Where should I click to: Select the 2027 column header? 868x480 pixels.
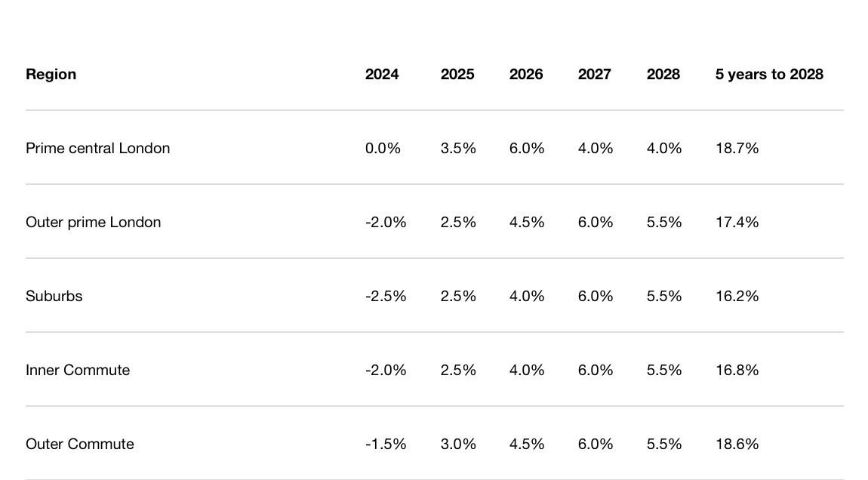pyautogui.click(x=595, y=74)
